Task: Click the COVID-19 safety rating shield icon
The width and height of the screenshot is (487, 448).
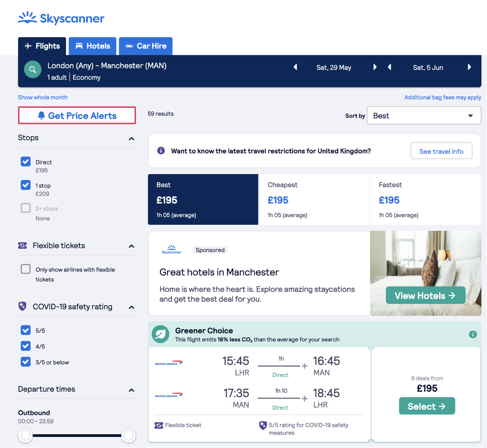Action: click(x=22, y=306)
